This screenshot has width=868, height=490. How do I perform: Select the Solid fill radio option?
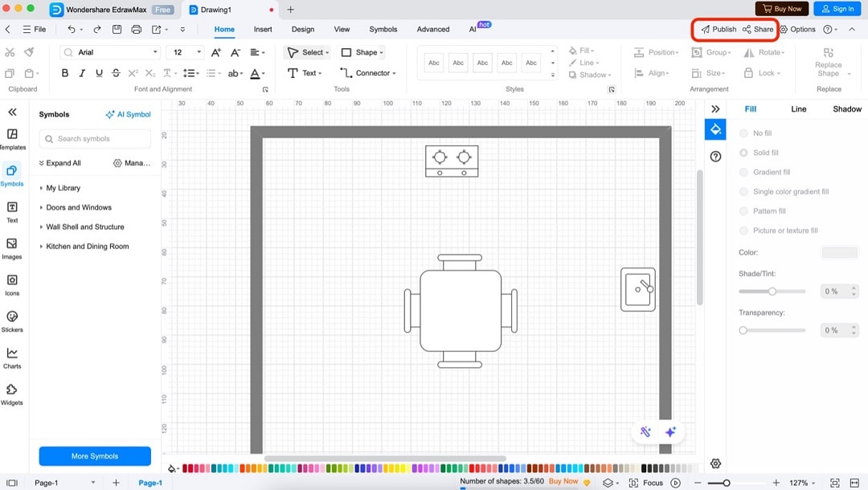point(743,153)
